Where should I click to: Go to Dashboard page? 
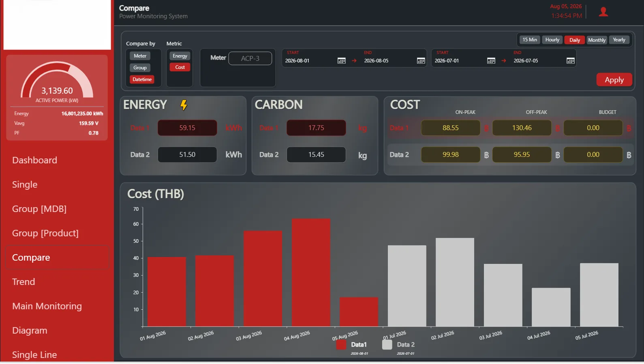point(34,160)
